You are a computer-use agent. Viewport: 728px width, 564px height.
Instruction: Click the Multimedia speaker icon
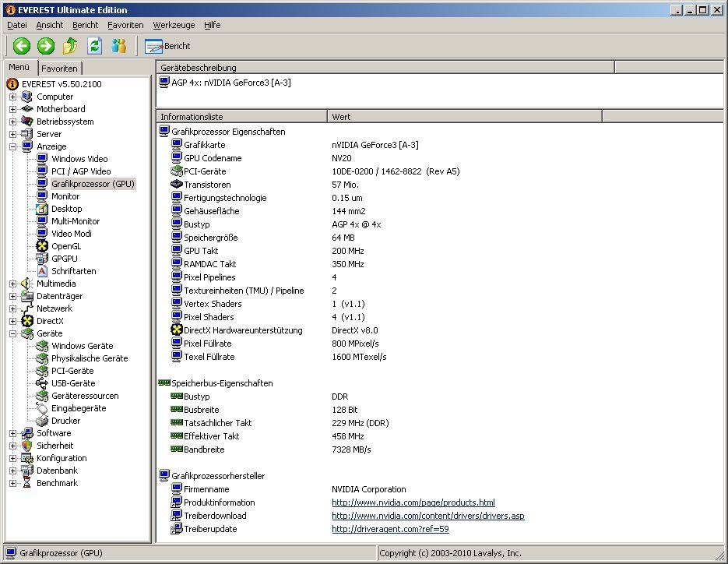27,284
